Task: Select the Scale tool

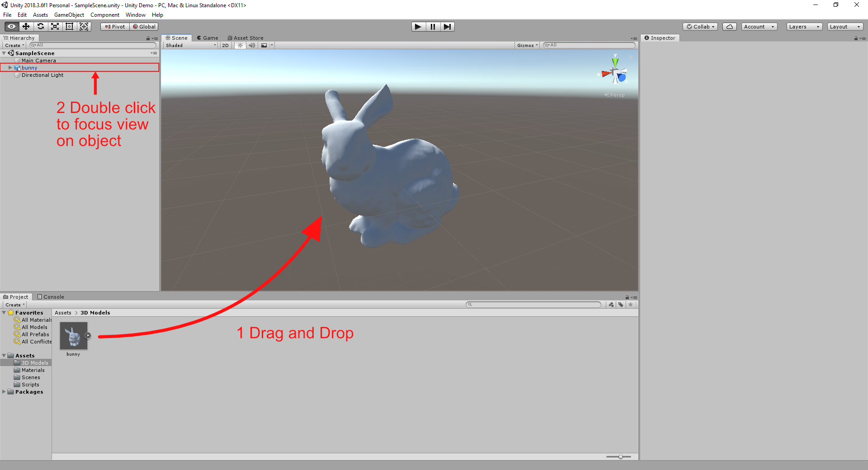Action: 55,27
